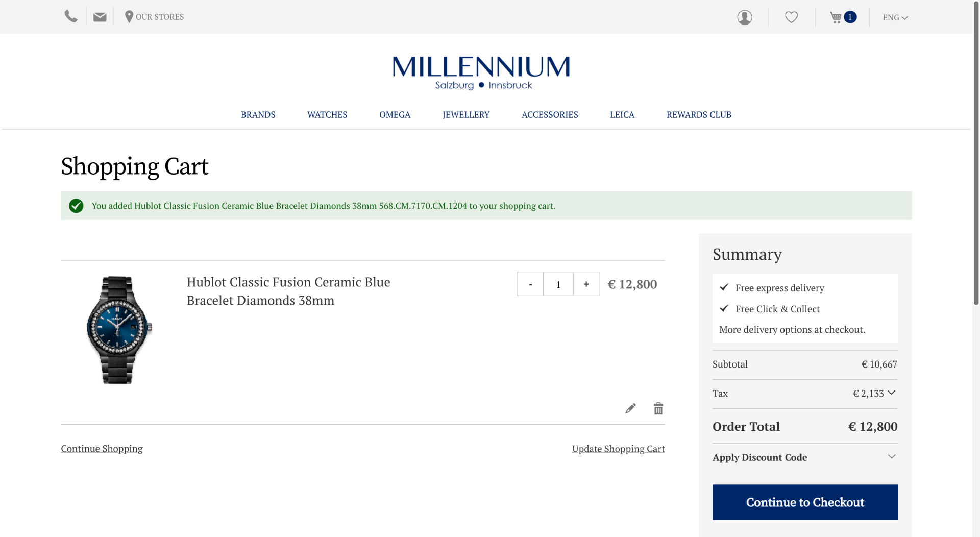Expand the Tax breakdown chevron
The height and width of the screenshot is (537, 980).
pyautogui.click(x=892, y=393)
